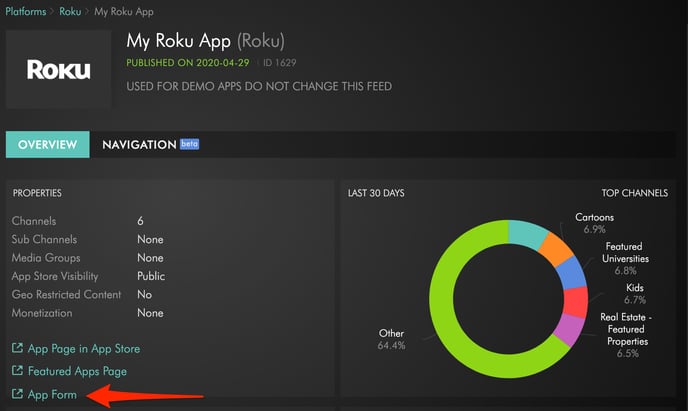The height and width of the screenshot is (411, 688).
Task: Click the Other 64.4% chart label
Action: pyautogui.click(x=391, y=340)
